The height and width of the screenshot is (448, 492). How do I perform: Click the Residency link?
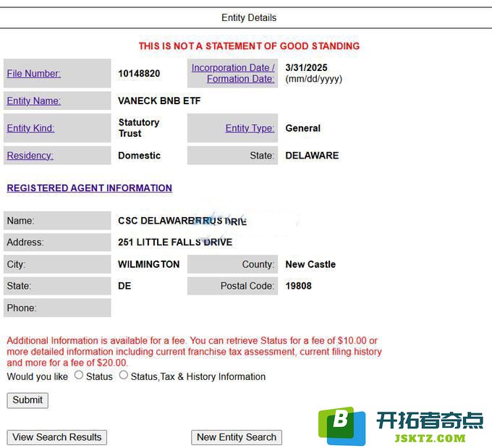(30, 156)
